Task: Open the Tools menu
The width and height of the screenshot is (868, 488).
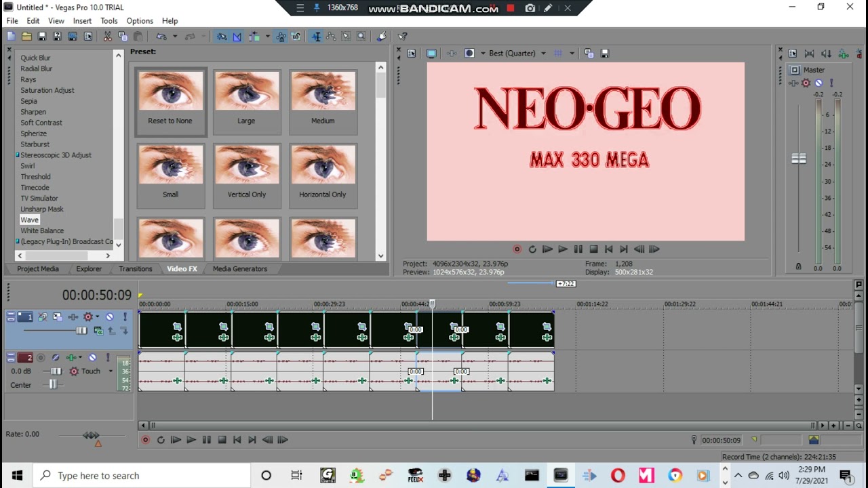Action: coord(109,21)
